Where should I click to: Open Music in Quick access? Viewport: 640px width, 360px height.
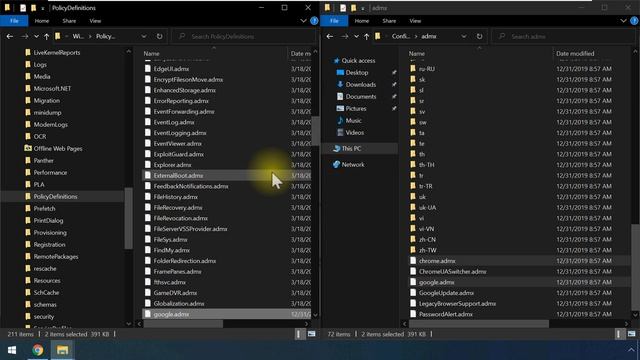(353, 121)
